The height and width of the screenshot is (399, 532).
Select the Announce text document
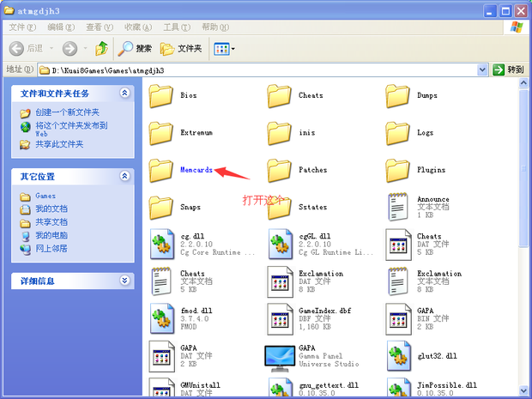coord(399,207)
